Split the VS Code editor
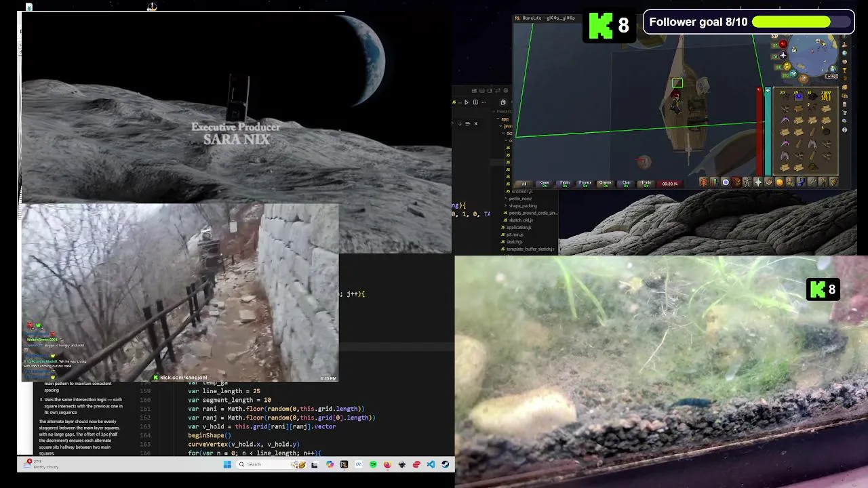The height and width of the screenshot is (488, 868). (475, 102)
